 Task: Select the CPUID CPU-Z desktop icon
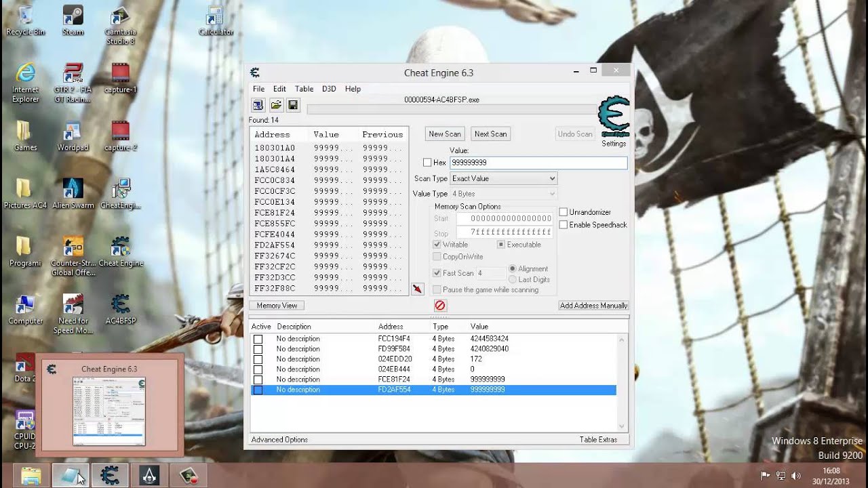[x=25, y=430]
